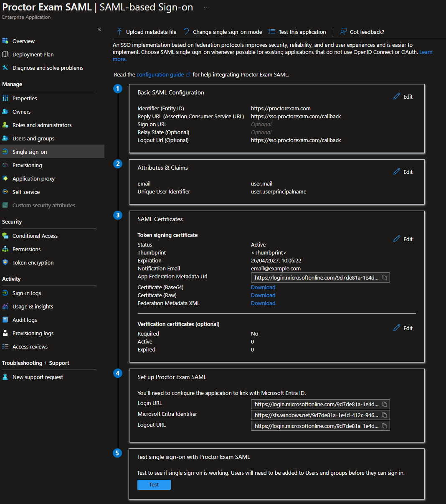446x504 pixels.
Task: Click the Token encryption shield icon
Action: point(5,262)
